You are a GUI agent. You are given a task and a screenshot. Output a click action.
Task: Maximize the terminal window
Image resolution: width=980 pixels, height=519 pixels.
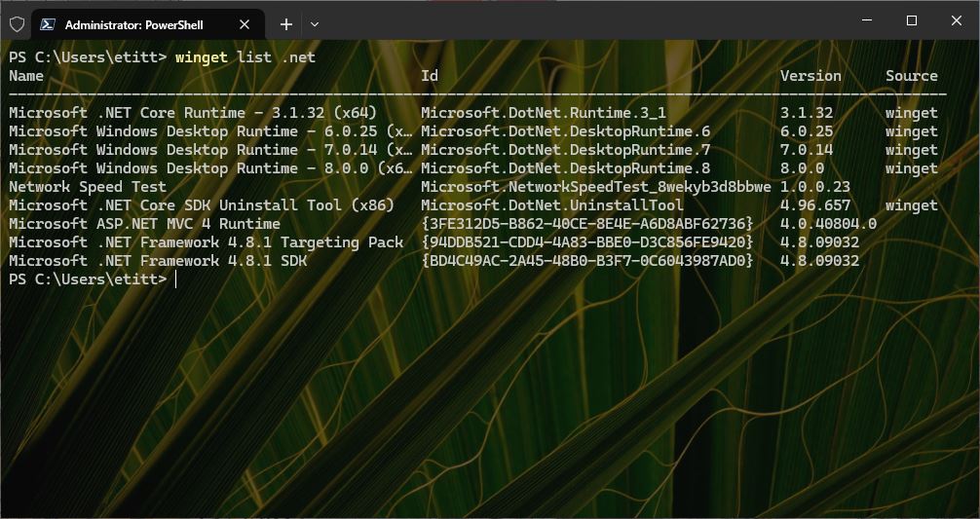(912, 20)
